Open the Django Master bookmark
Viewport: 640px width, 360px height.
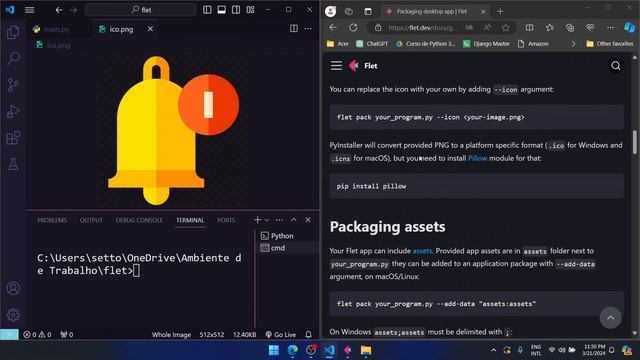click(486, 44)
